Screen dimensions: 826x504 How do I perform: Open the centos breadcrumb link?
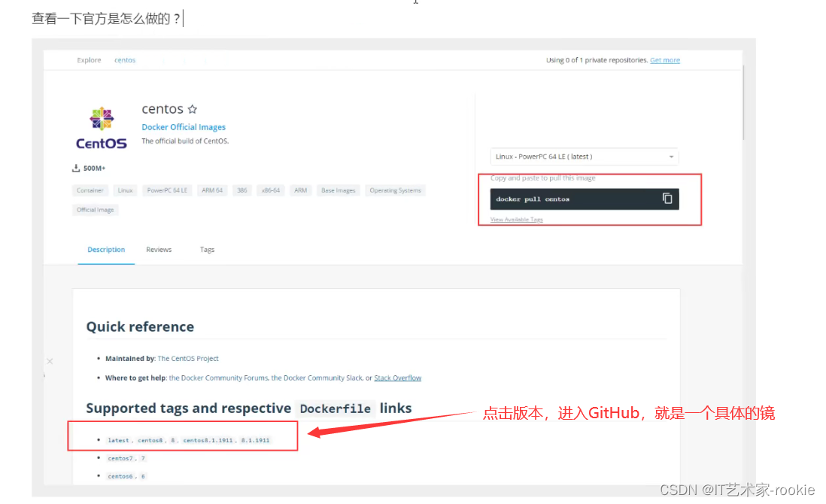125,60
